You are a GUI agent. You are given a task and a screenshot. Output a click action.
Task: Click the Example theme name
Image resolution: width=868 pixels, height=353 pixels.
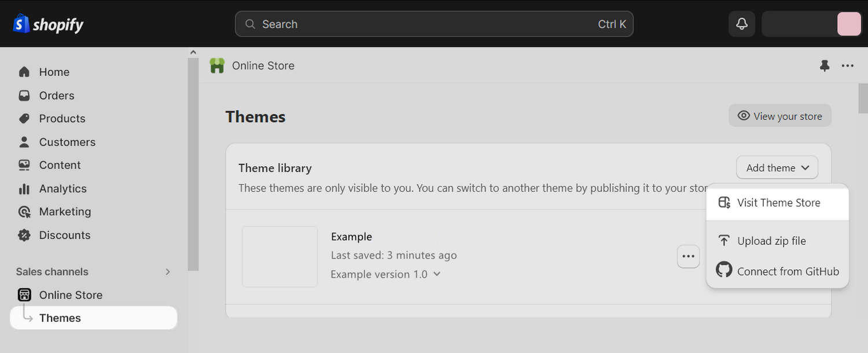click(351, 237)
